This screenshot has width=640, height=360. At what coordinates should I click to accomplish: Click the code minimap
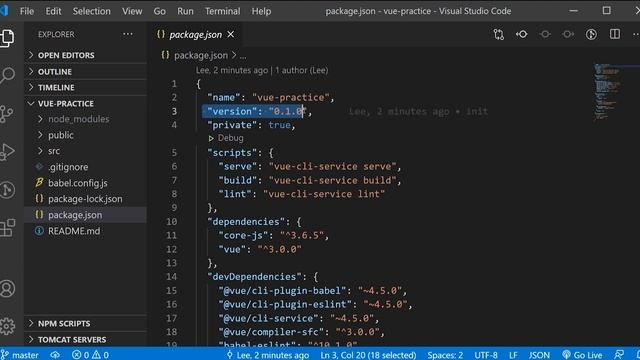(x=608, y=92)
